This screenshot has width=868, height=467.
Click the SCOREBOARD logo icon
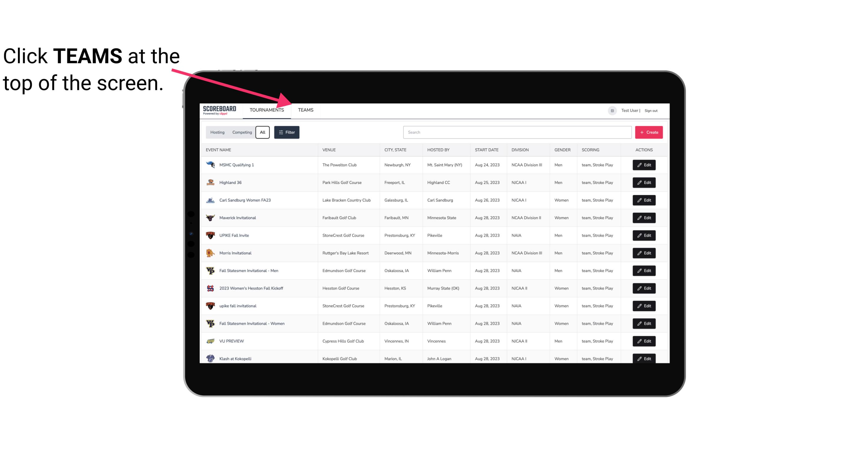click(218, 110)
